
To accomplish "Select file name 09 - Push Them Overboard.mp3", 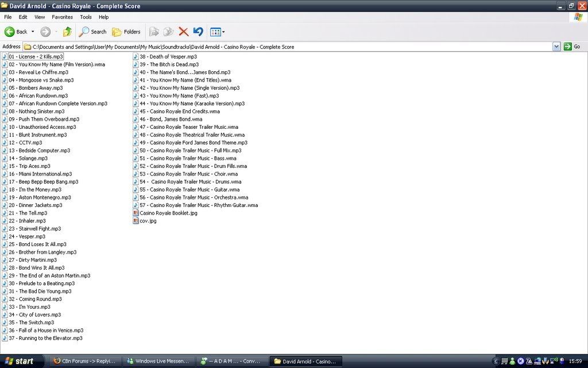I will (44, 119).
